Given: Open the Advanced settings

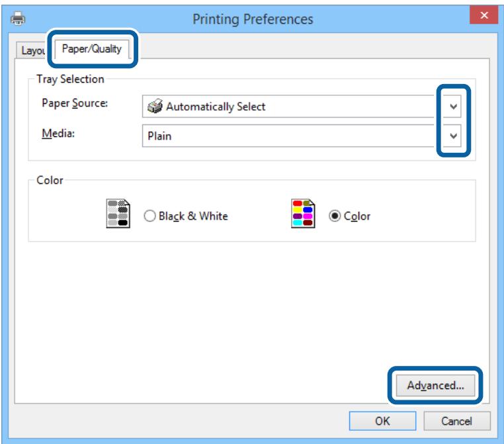Looking at the screenshot, I should [432, 384].
